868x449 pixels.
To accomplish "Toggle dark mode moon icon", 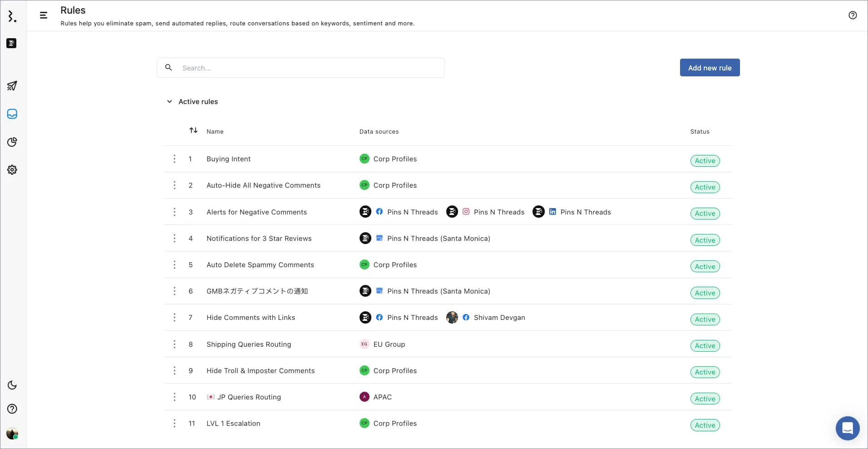I will pos(12,385).
